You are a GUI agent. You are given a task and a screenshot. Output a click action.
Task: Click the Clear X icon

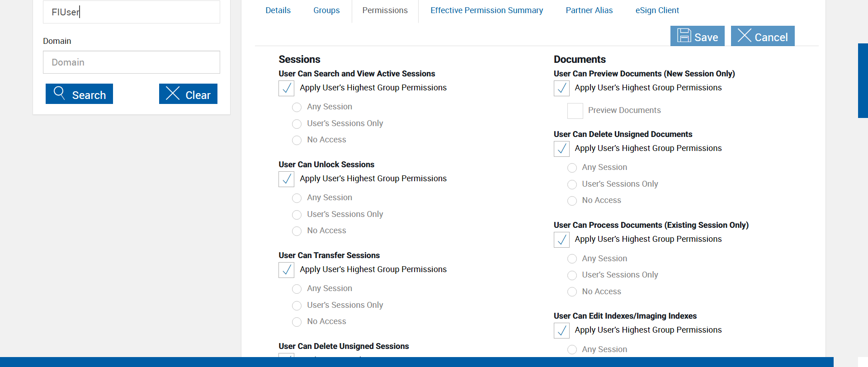point(173,93)
